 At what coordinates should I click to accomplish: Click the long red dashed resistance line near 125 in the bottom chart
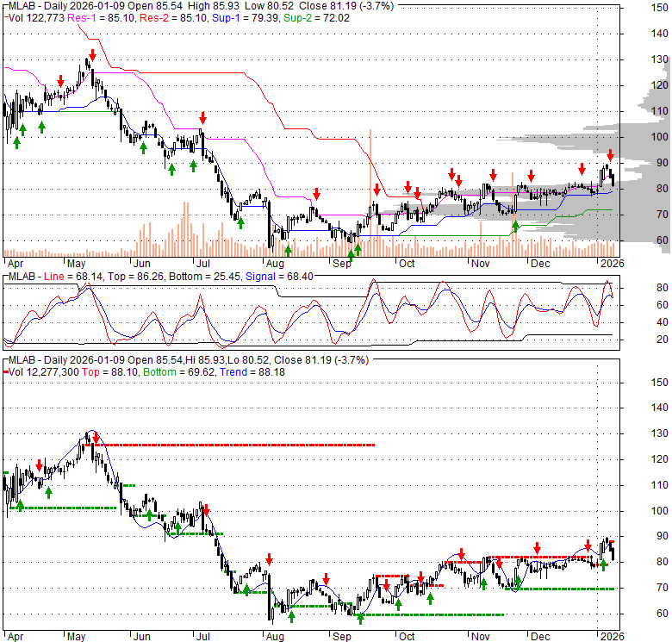[x=229, y=445]
